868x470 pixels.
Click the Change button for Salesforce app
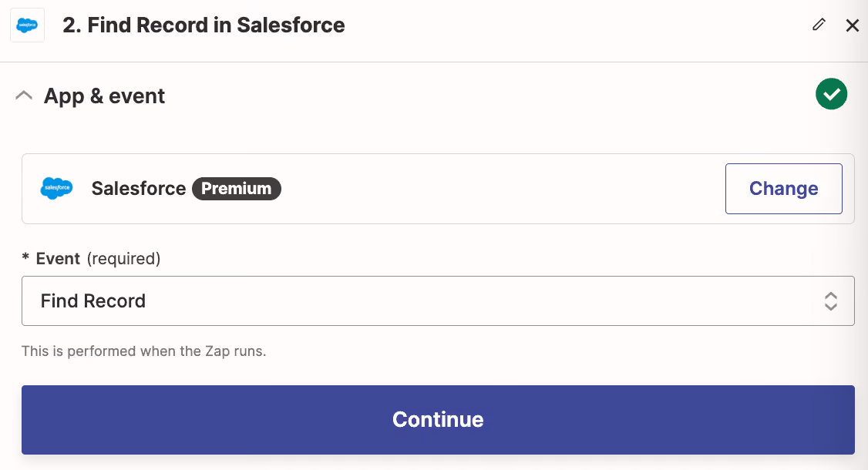(x=783, y=189)
